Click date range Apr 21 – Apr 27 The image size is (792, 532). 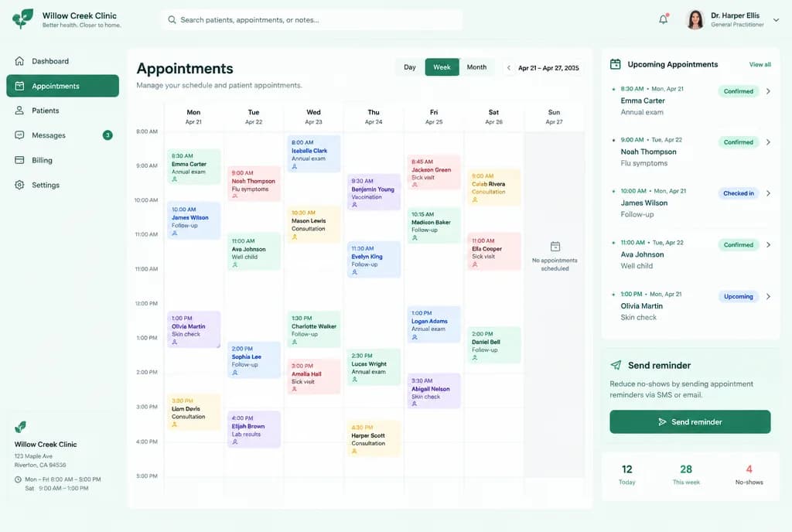(548, 67)
